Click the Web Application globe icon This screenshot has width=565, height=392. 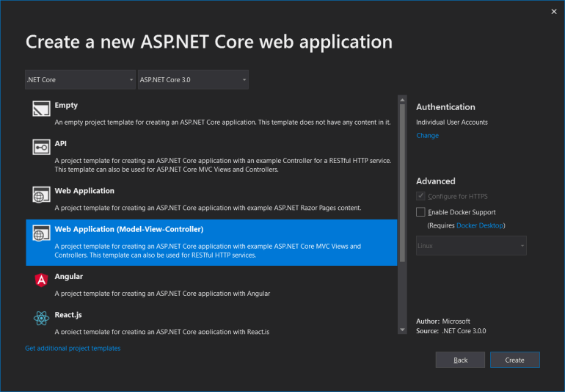click(x=41, y=195)
